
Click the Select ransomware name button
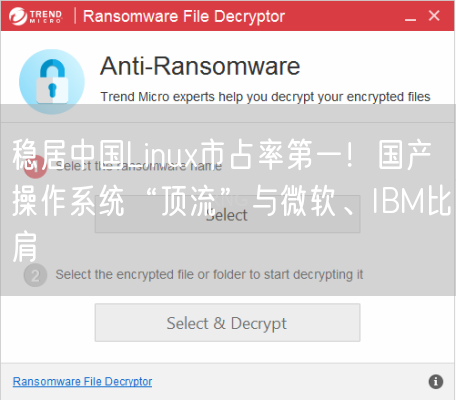(227, 214)
